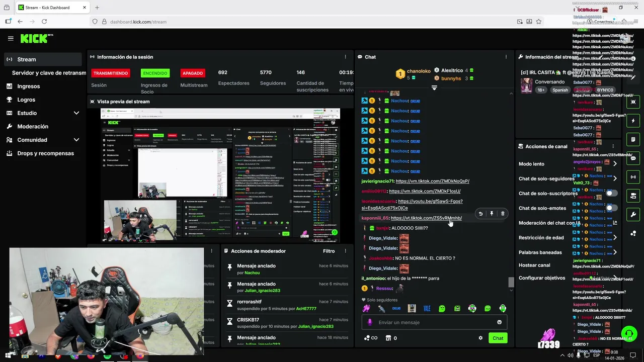Pin kaponniii_65's chat message

point(492,214)
